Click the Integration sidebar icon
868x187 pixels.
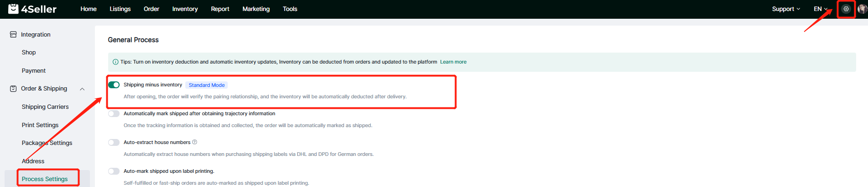13,35
